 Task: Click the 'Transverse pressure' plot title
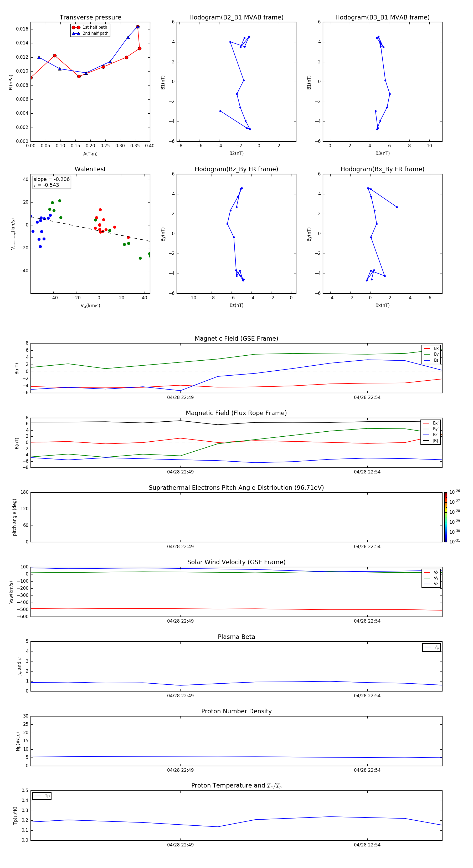(x=90, y=18)
